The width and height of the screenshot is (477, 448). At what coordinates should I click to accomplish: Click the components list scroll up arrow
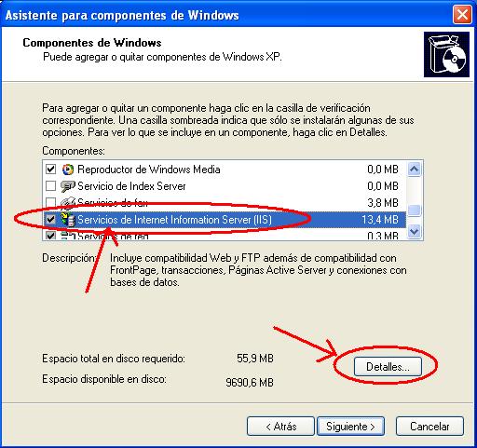coord(415,170)
